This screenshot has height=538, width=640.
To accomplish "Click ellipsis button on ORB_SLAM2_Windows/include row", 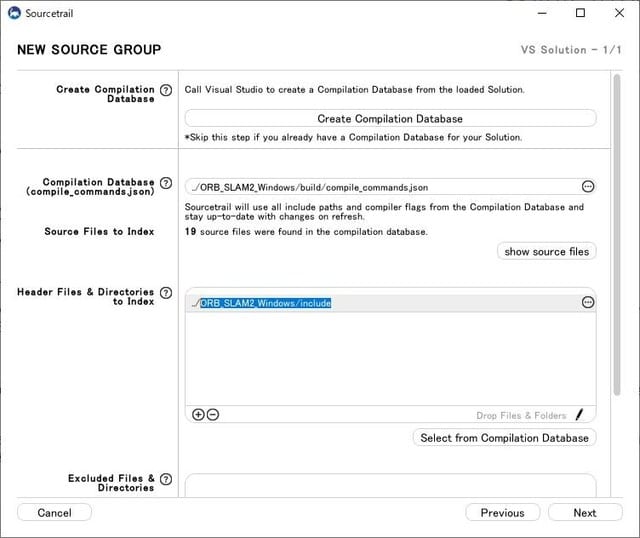I will coord(588,303).
